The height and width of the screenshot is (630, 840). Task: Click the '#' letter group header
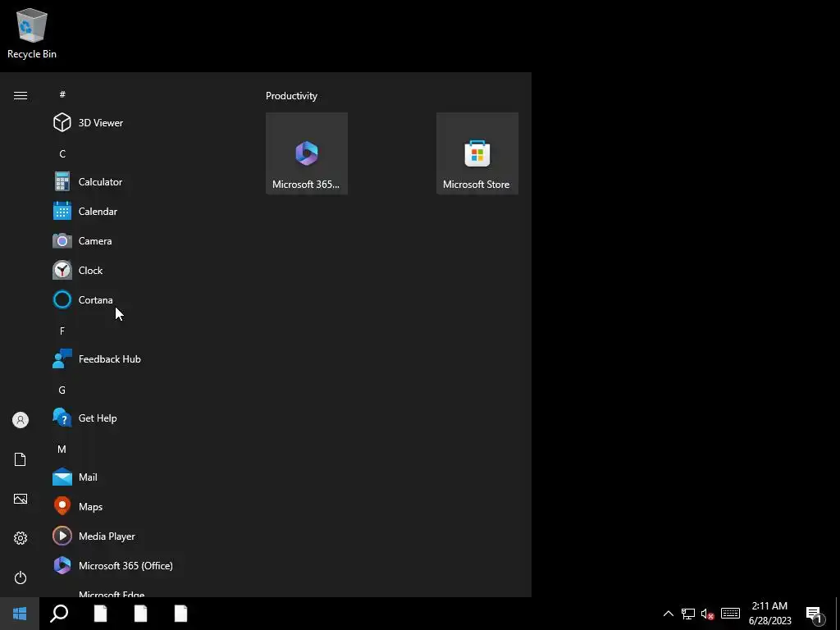[x=62, y=94]
